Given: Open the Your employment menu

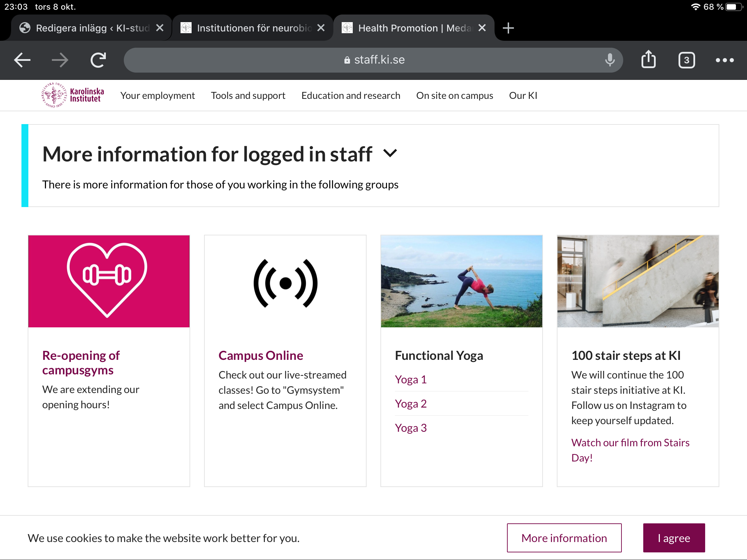Looking at the screenshot, I should tap(157, 95).
